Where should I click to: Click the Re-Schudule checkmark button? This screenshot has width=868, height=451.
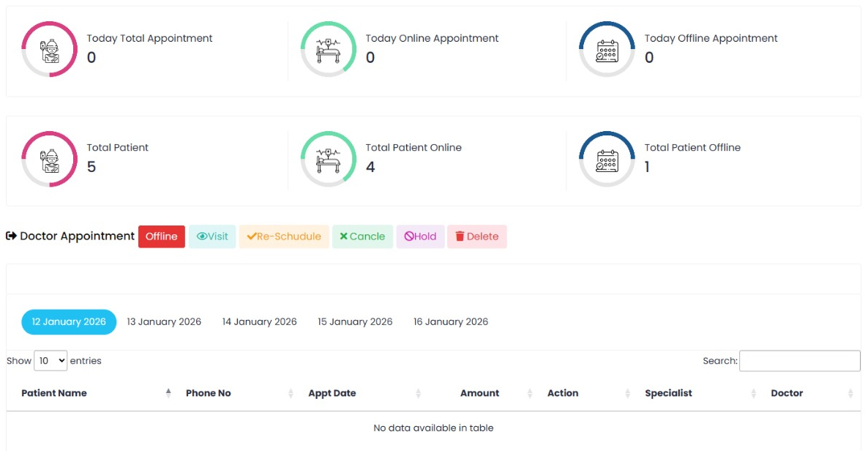pyautogui.click(x=284, y=236)
